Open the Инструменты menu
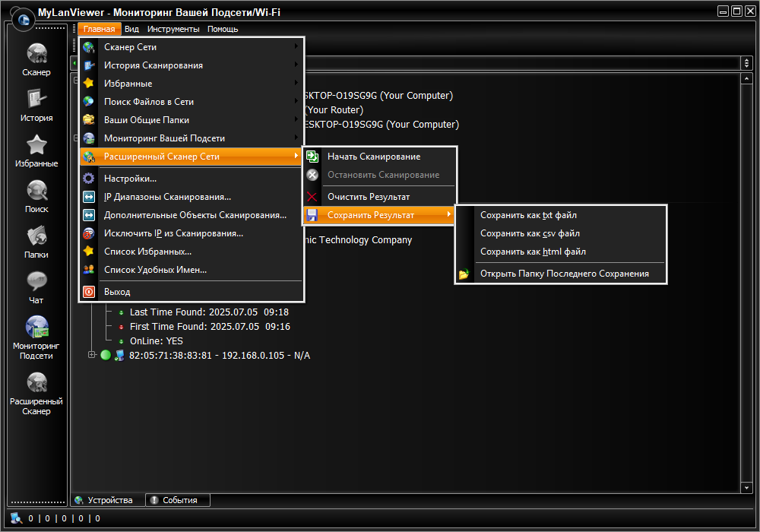 tap(173, 29)
